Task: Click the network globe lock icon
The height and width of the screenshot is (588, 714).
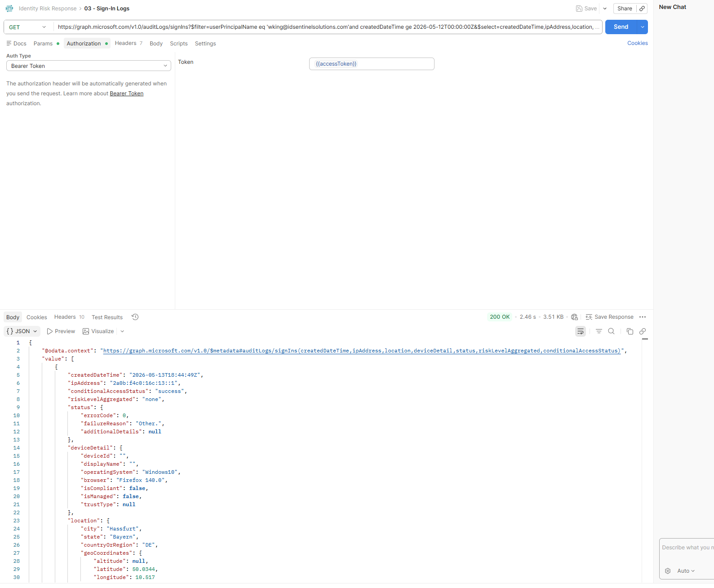Action: [x=574, y=317]
